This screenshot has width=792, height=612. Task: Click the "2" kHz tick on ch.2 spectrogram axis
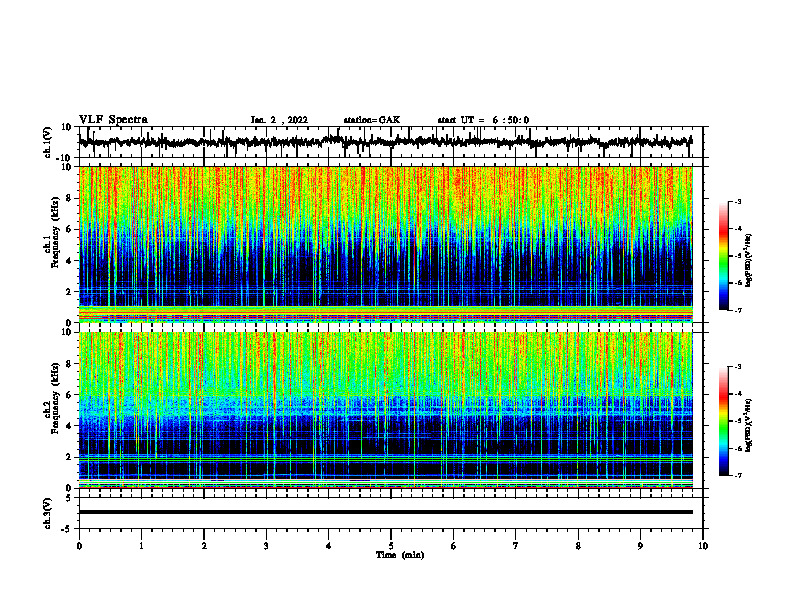pos(70,457)
